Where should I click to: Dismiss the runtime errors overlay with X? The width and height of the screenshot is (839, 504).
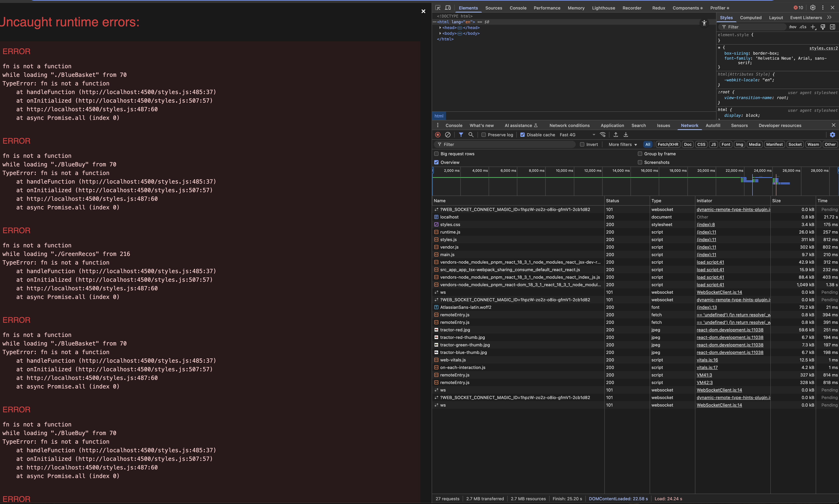coord(423,11)
